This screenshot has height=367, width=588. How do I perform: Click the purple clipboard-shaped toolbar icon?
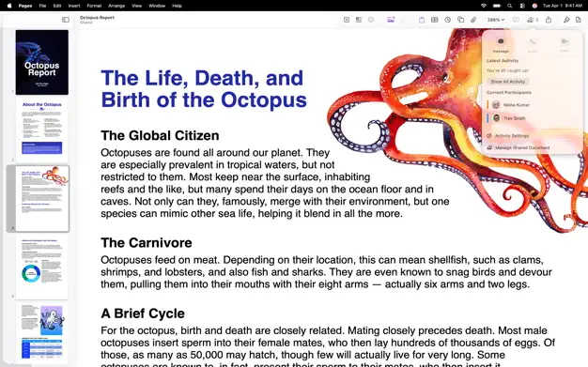coord(422,20)
